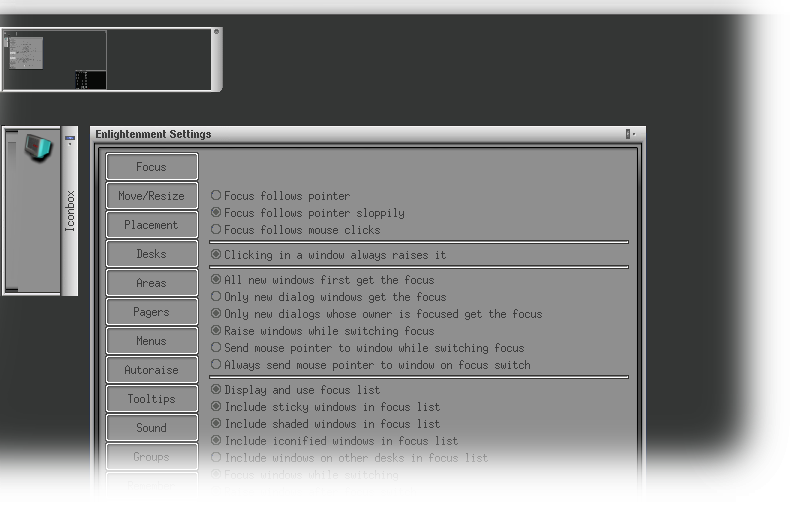This screenshot has height=525, width=800.
Task: Choose Focus follows pointer sloppily
Action: 308,213
